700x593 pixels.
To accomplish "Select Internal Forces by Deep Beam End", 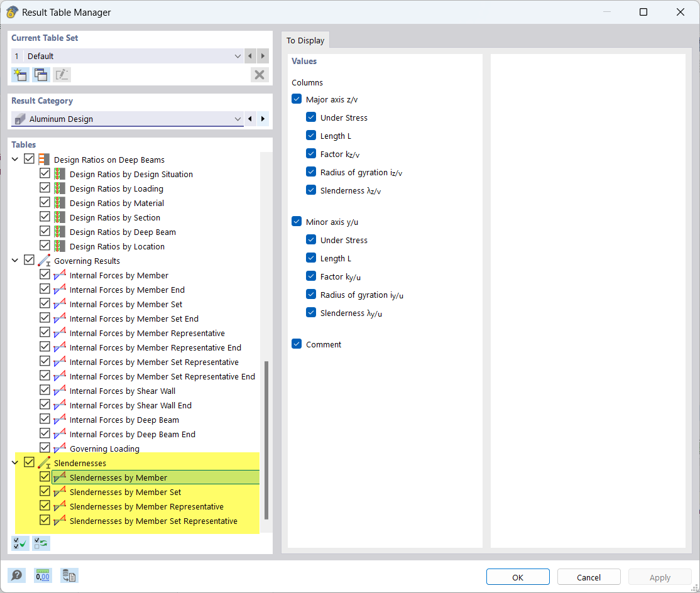I will (132, 434).
